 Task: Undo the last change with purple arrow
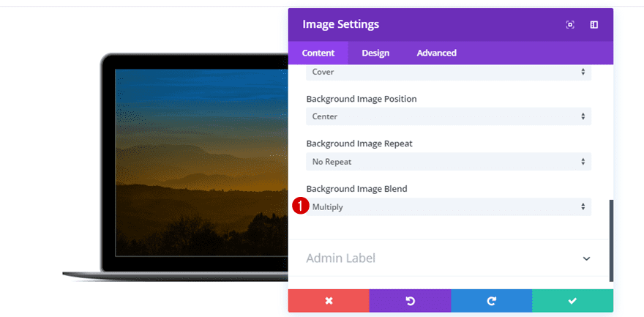[410, 301]
